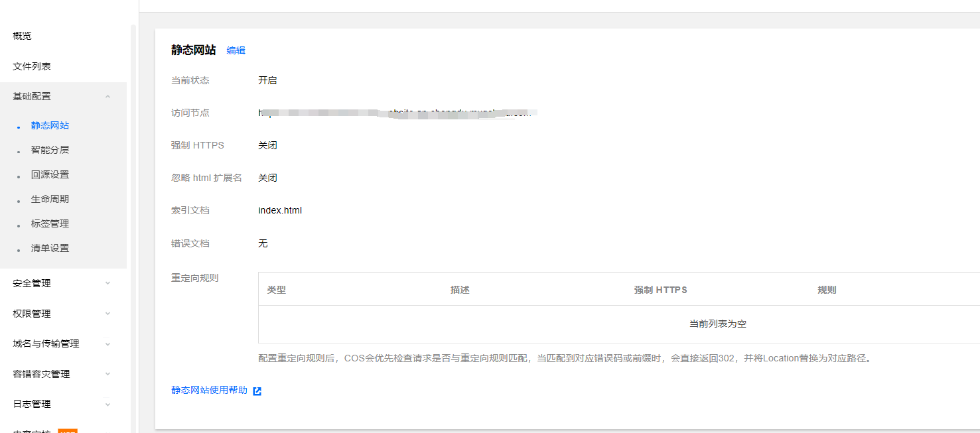Screen dimensions: 980x433
Task: Expand the 权限管理 menu
Action: tap(107, 314)
